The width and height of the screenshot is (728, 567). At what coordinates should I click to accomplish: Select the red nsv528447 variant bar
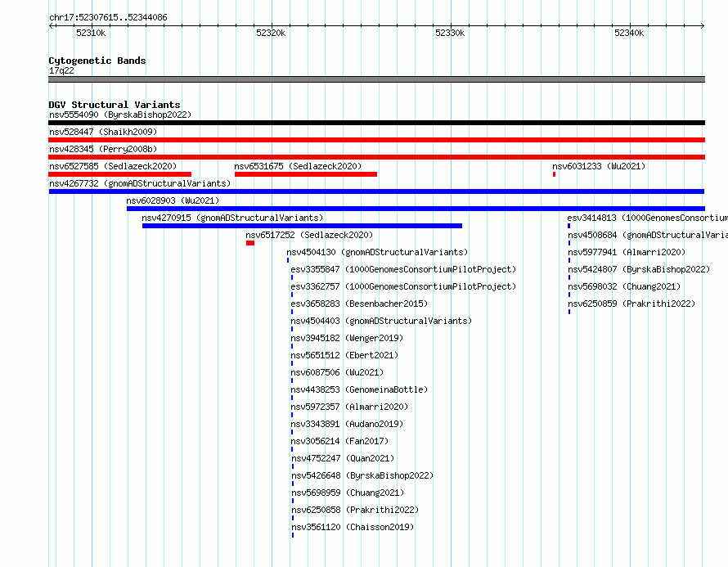click(x=376, y=140)
